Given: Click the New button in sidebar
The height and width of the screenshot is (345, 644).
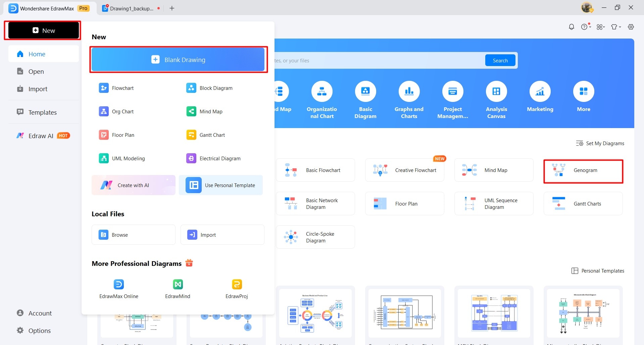Looking at the screenshot, I should tap(44, 31).
